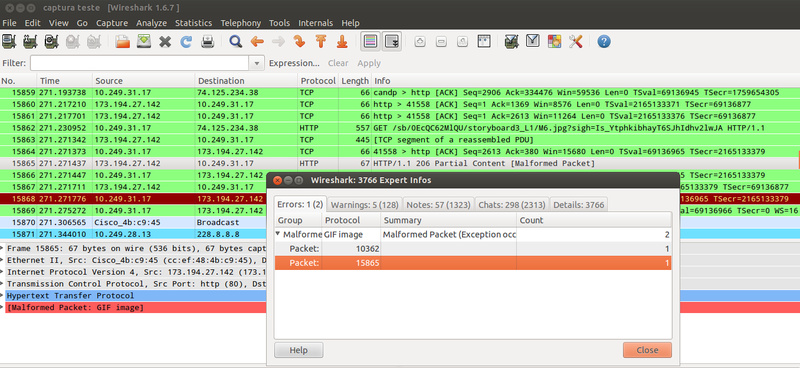The height and width of the screenshot is (368, 800).
Task: Toggle auto scroll in live capture
Action: [392, 41]
